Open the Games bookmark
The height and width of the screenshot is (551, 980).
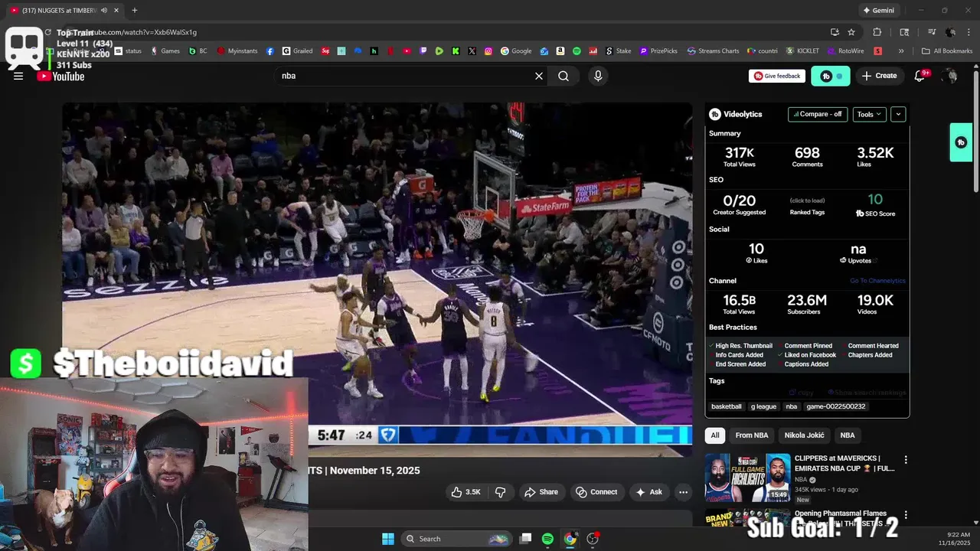click(x=165, y=51)
